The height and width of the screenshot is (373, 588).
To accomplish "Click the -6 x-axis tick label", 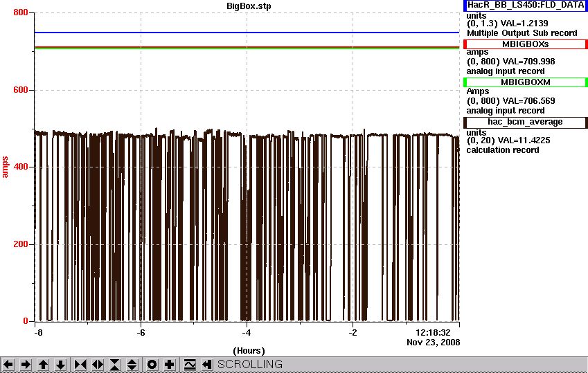I will 141,333.
